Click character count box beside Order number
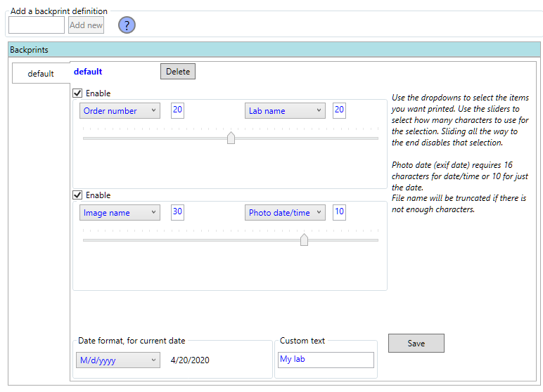The height and width of the screenshot is (392, 543). (177, 110)
